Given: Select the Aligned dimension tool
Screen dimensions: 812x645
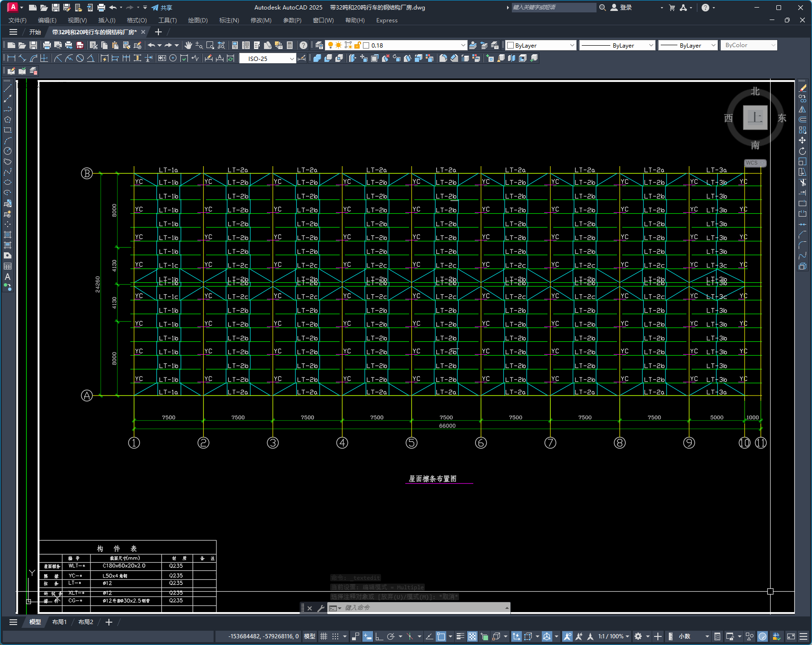Looking at the screenshot, I should 22,58.
